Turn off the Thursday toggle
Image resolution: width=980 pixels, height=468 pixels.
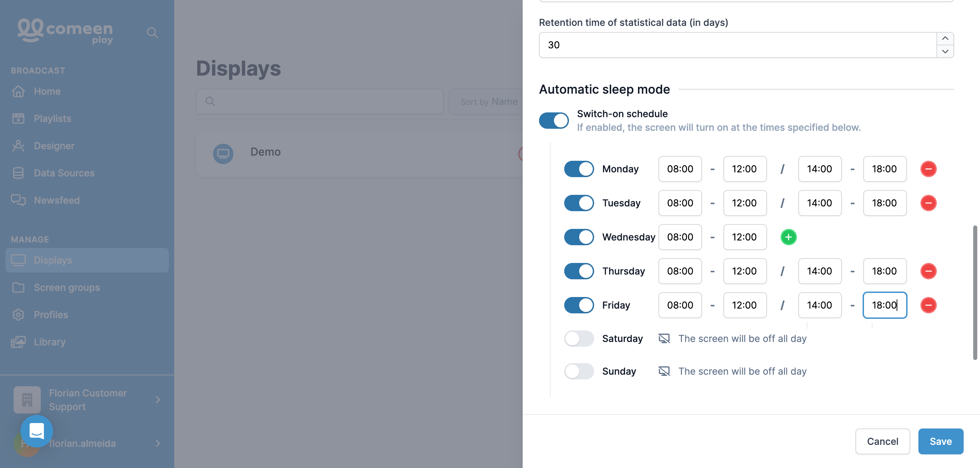click(x=578, y=271)
